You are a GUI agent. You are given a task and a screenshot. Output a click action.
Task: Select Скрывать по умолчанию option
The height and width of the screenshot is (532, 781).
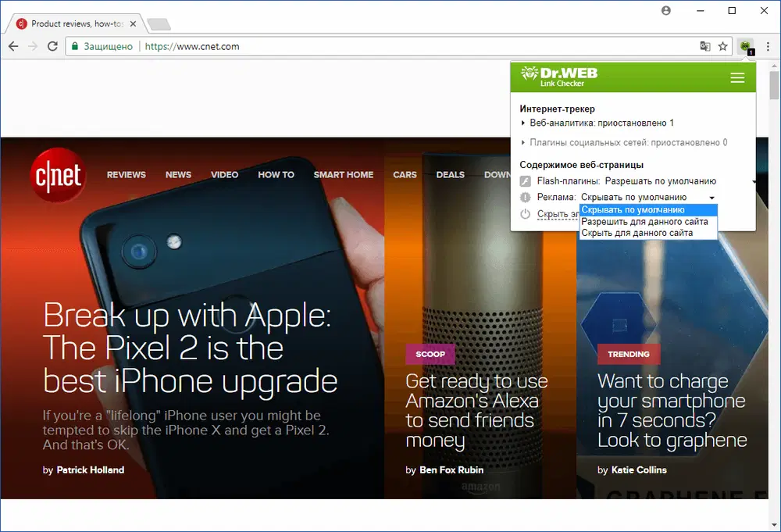tap(648, 209)
